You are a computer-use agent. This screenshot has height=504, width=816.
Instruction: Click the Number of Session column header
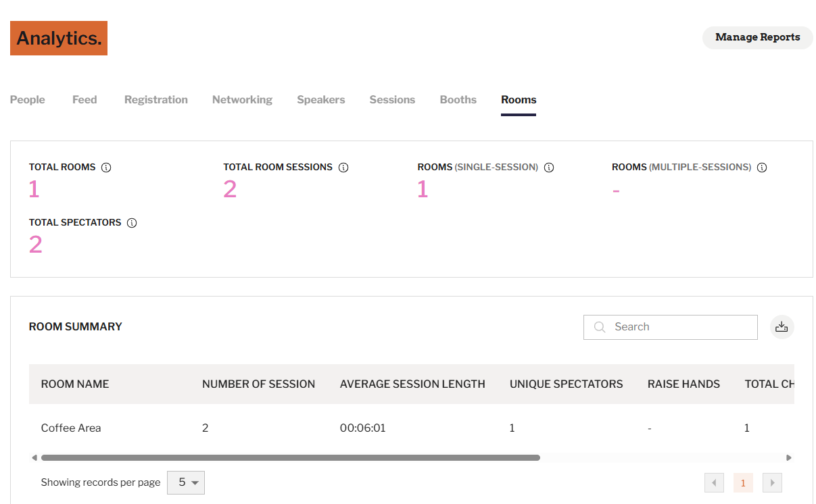pyautogui.click(x=258, y=384)
